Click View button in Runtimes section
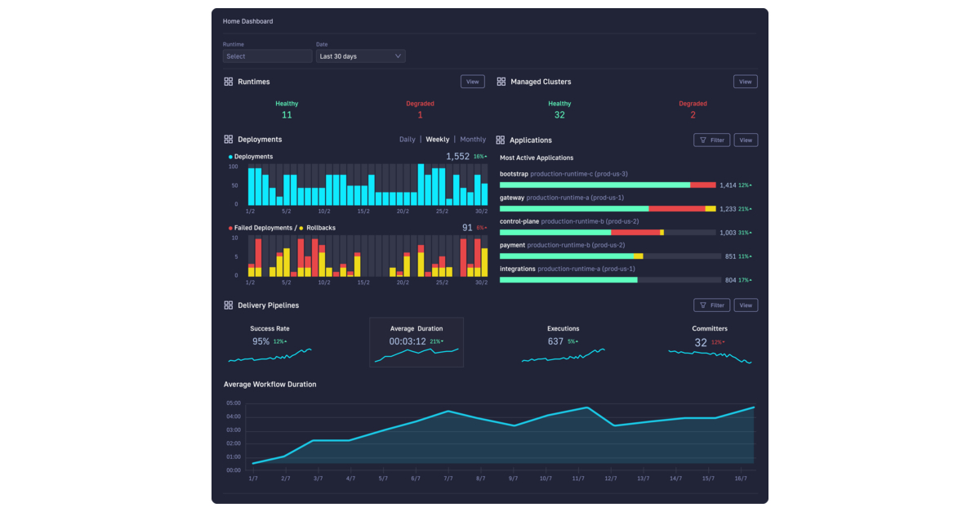 click(x=472, y=82)
